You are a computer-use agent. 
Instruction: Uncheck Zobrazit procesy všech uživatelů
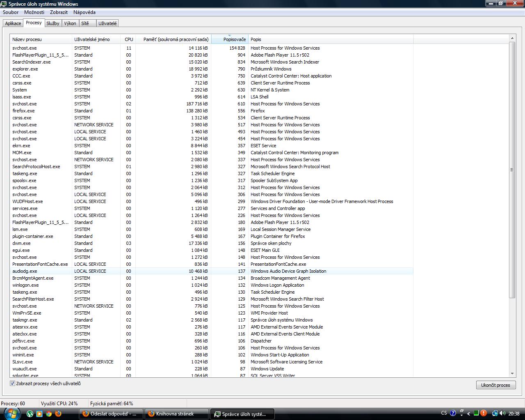tap(12, 383)
